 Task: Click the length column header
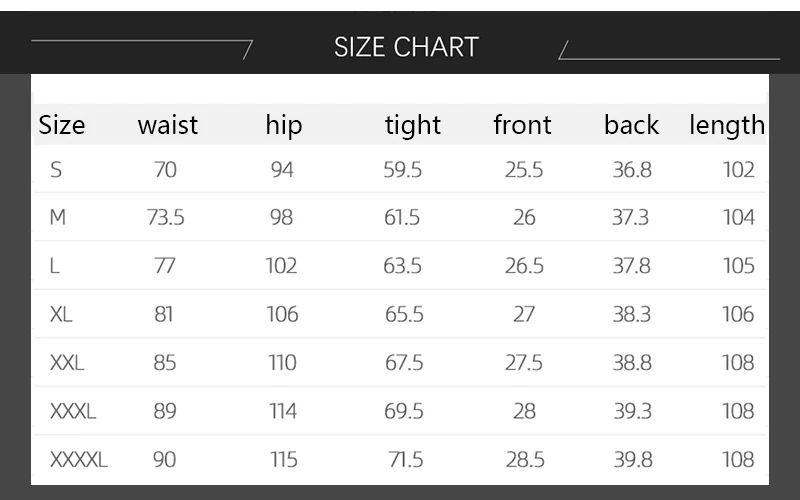(x=727, y=126)
